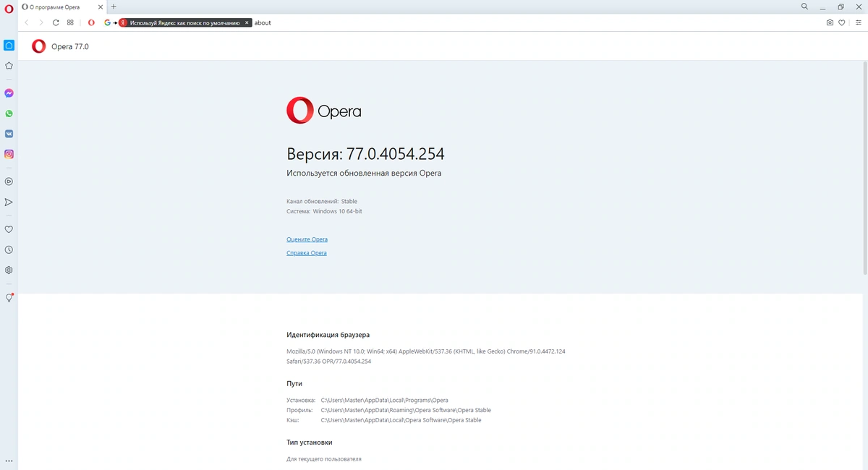Click the 'Пути' heading

[294, 383]
